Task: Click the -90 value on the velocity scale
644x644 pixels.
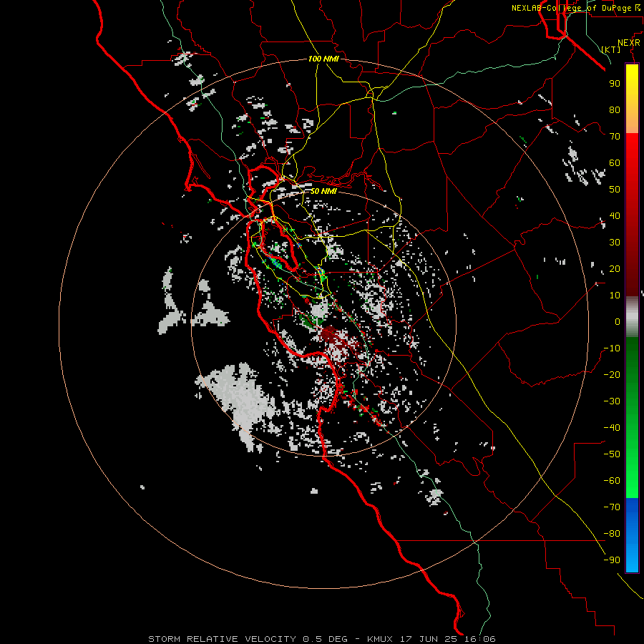Action: 612,560
